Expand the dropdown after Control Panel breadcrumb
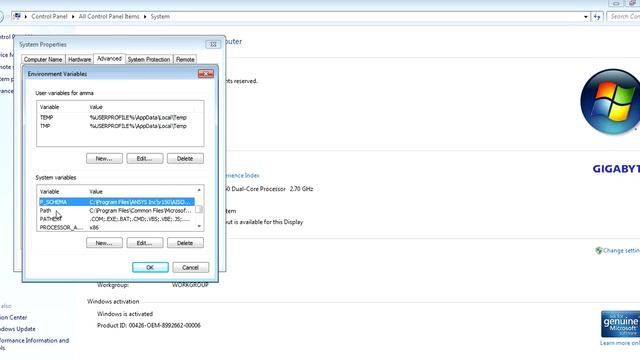The width and height of the screenshot is (640, 360). point(73,17)
